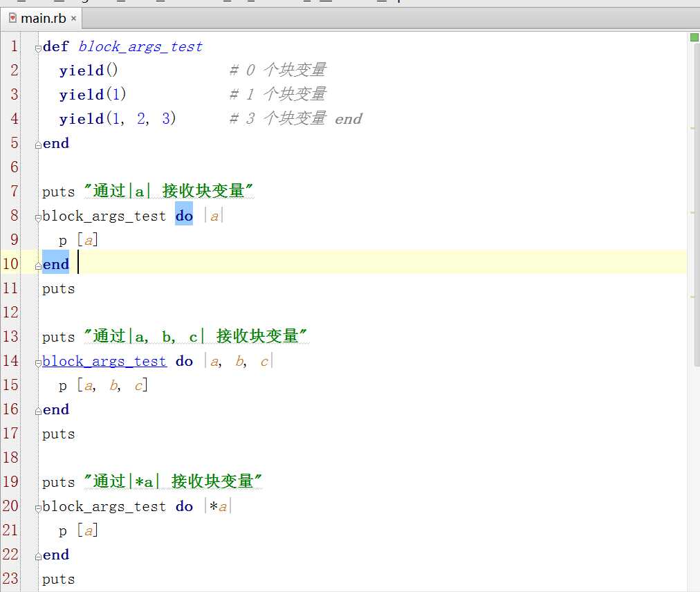Click puts on line 11
The image size is (700, 592).
click(x=59, y=289)
